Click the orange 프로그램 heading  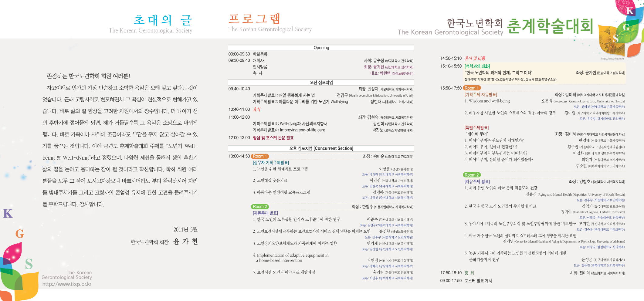[x=255, y=19]
